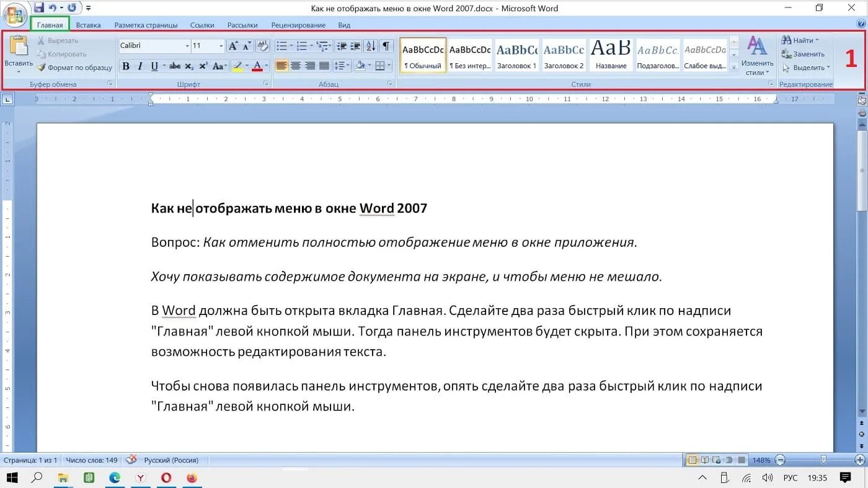Expand styles gallery more arrow
This screenshot has height=488, width=868.
click(x=734, y=67)
